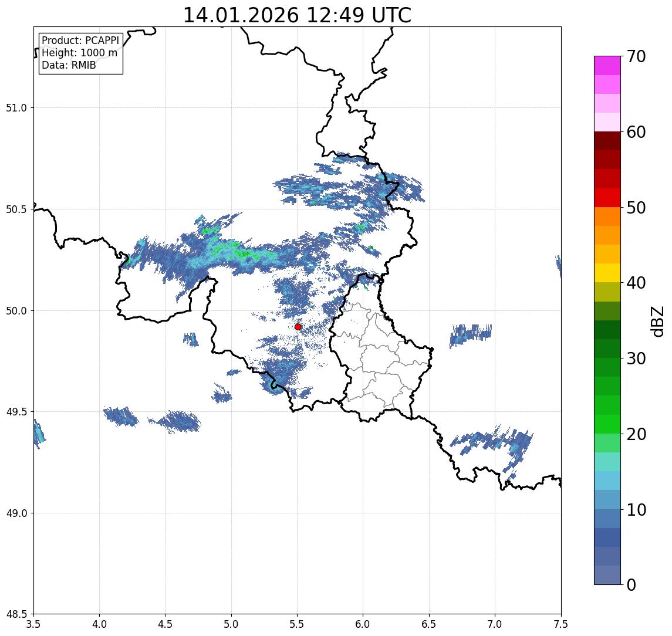The image size is (672, 636).
Task: Click the latitude axis label '48.5'
Action: 16,614
